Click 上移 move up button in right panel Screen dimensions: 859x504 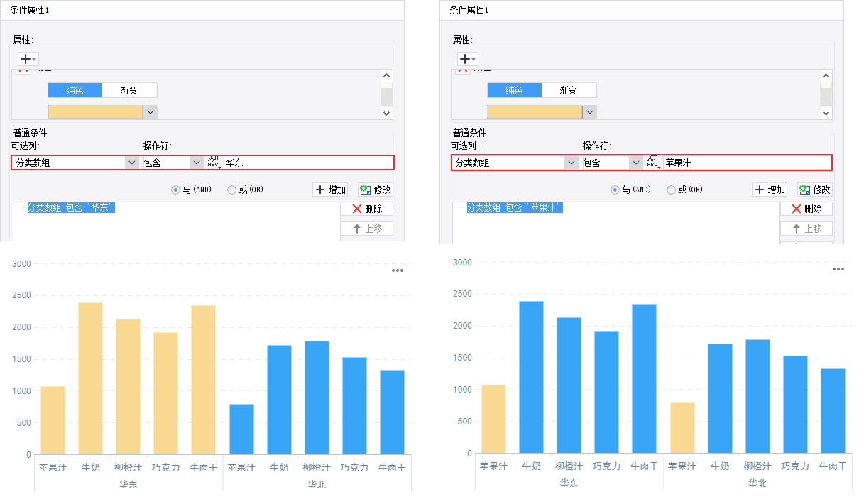pyautogui.click(x=806, y=229)
